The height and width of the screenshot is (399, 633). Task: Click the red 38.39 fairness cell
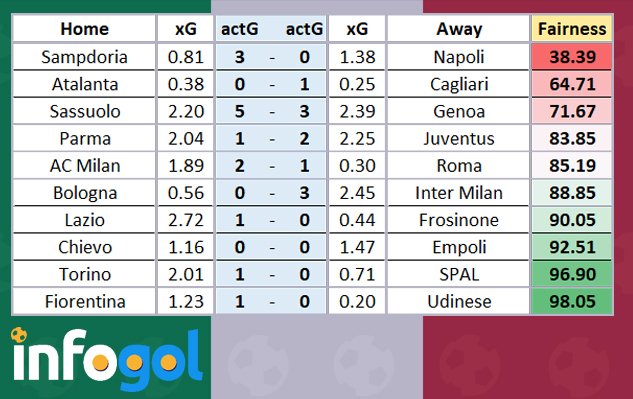click(572, 57)
